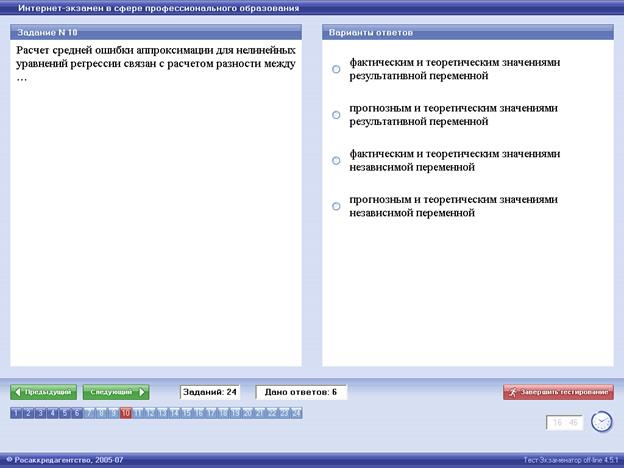Choose 'прогнозным и теоретическим значениями независимой переменной'
Image resolution: width=624 pixels, height=468 pixels.
click(x=336, y=206)
